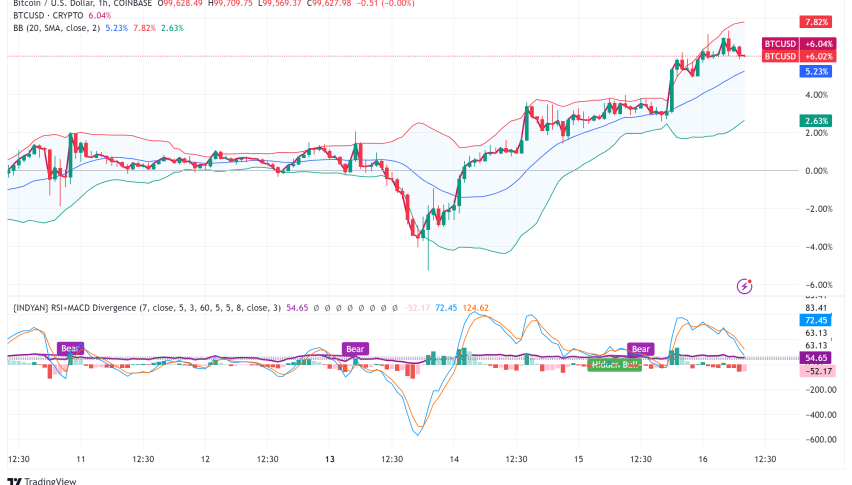The width and height of the screenshot is (852, 485).
Task: Click the 54.65 purple indicator label
Action: point(816,358)
